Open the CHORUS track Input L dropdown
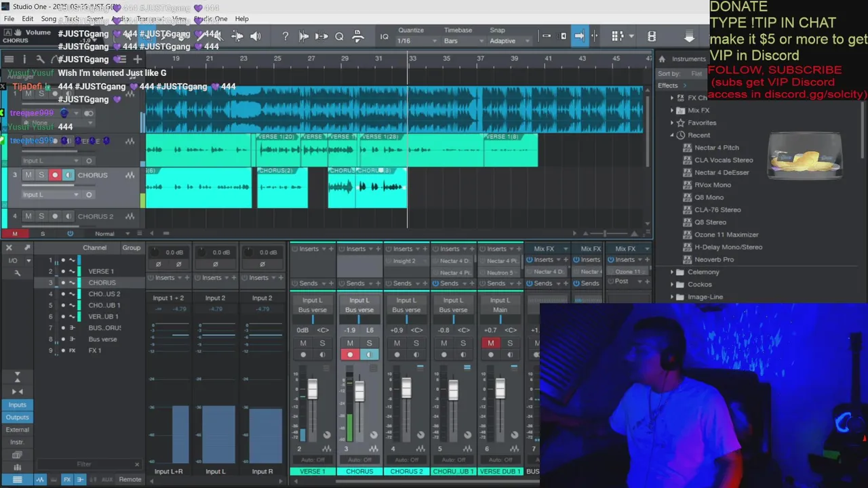Image resolution: width=868 pixels, height=488 pixels. click(51, 195)
